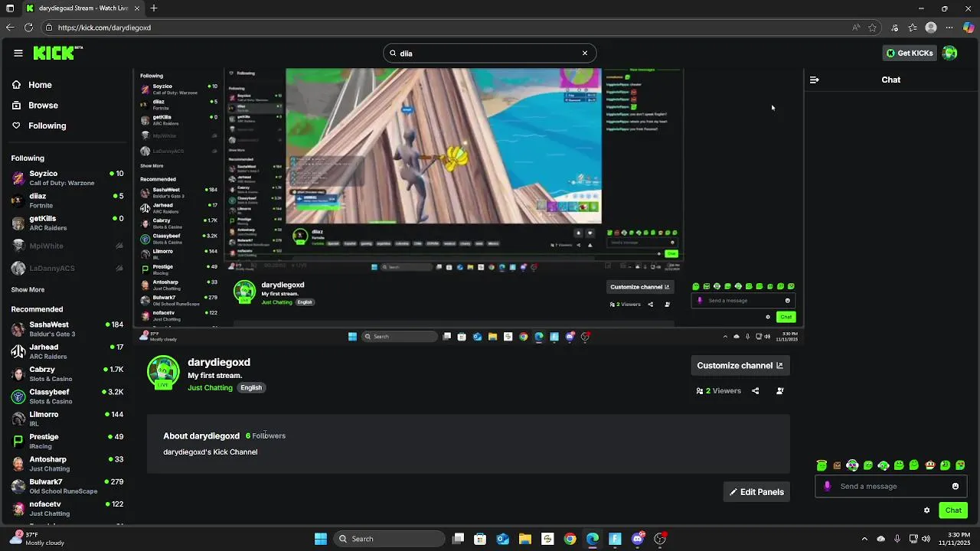This screenshot has height=551, width=980.
Task: Click the green Chat send button
Action: (x=953, y=510)
